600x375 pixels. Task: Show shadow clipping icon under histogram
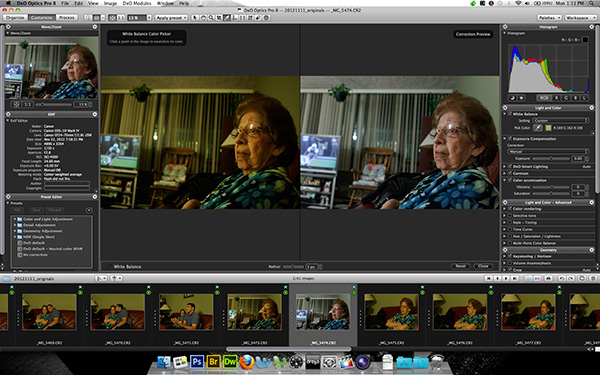coord(512,98)
